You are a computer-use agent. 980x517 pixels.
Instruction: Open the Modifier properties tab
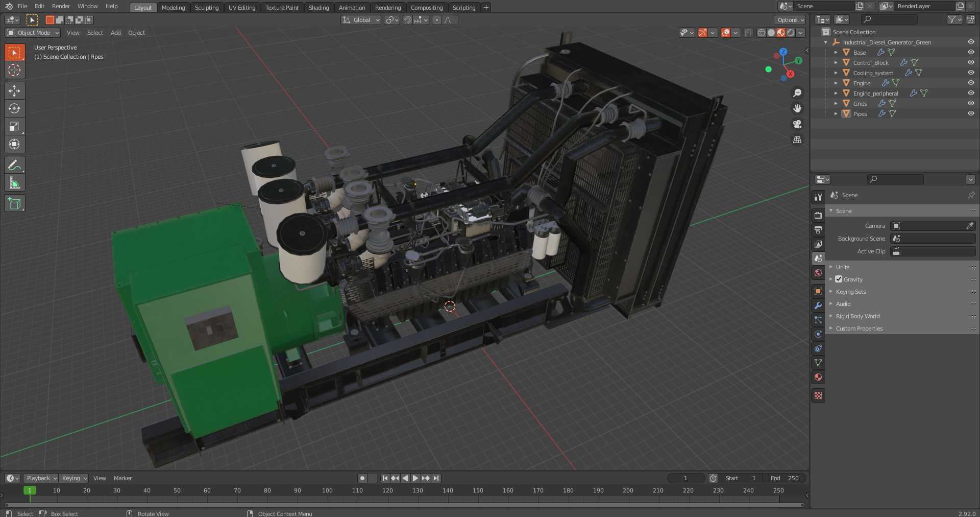(x=818, y=306)
